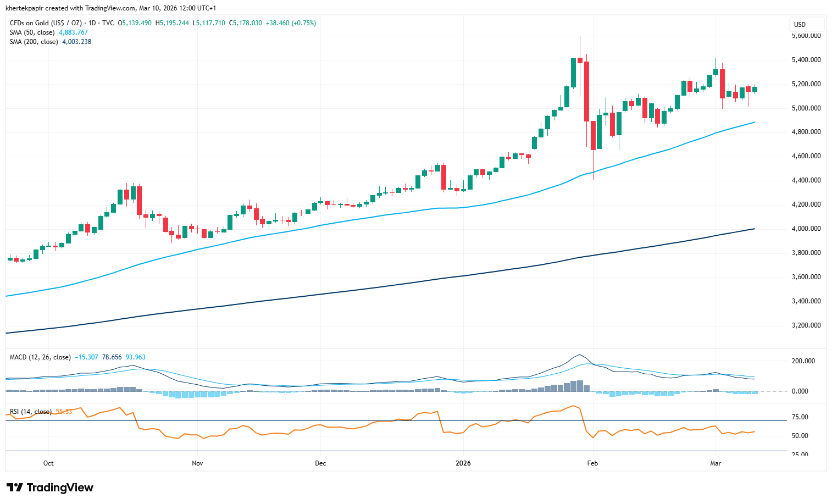Click the +38.460 (+0.75%) change value
832x504 pixels.
coord(291,23)
